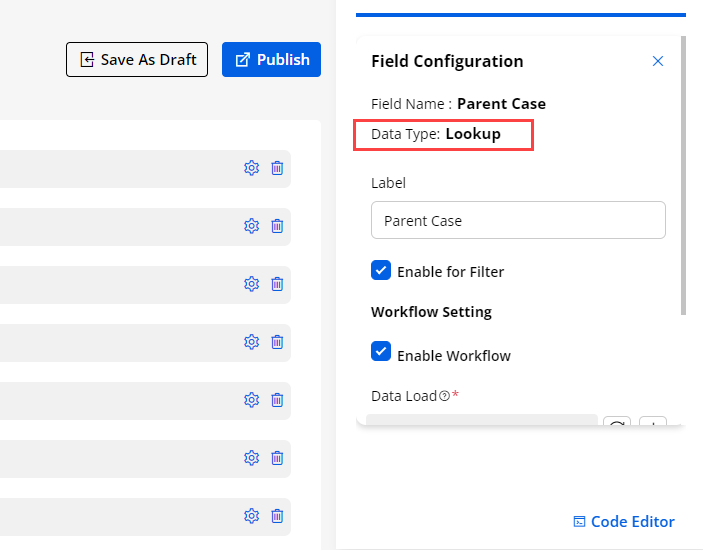Delete the fifth field row via trash icon
703x550 pixels.
(277, 400)
